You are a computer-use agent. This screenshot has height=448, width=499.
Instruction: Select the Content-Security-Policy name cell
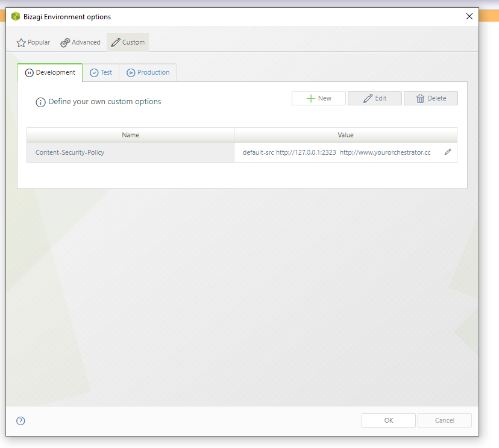tap(131, 152)
